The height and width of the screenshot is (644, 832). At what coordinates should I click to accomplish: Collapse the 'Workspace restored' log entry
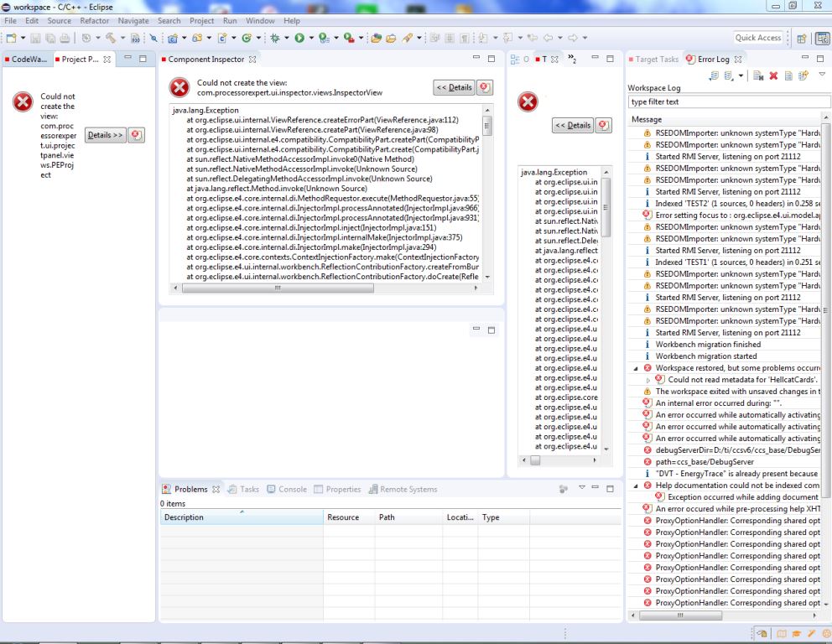(636, 368)
